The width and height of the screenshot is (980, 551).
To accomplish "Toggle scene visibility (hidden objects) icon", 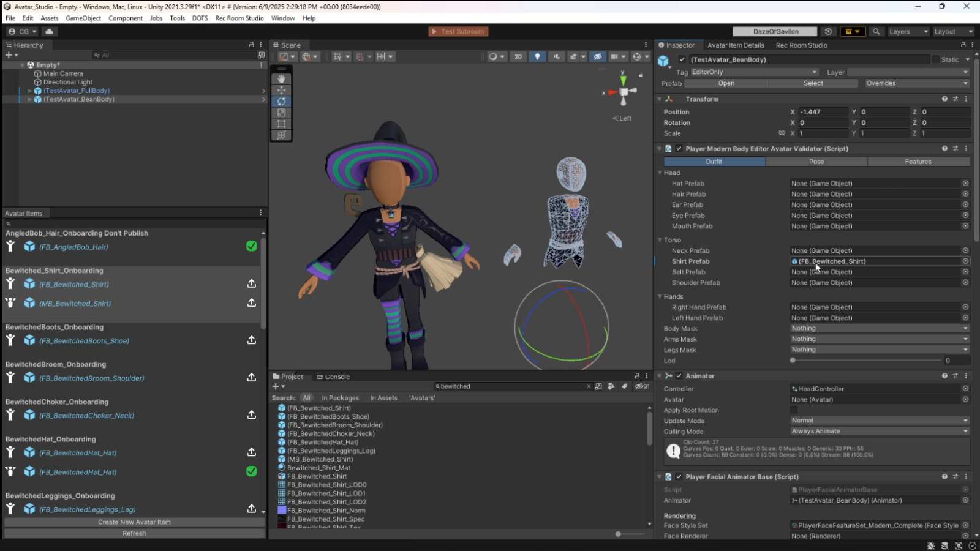I will tap(598, 56).
